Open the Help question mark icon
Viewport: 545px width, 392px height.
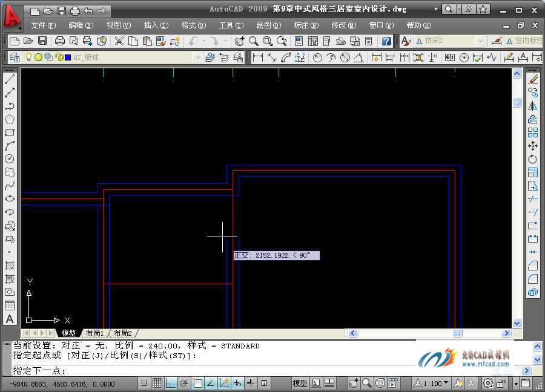(x=386, y=41)
